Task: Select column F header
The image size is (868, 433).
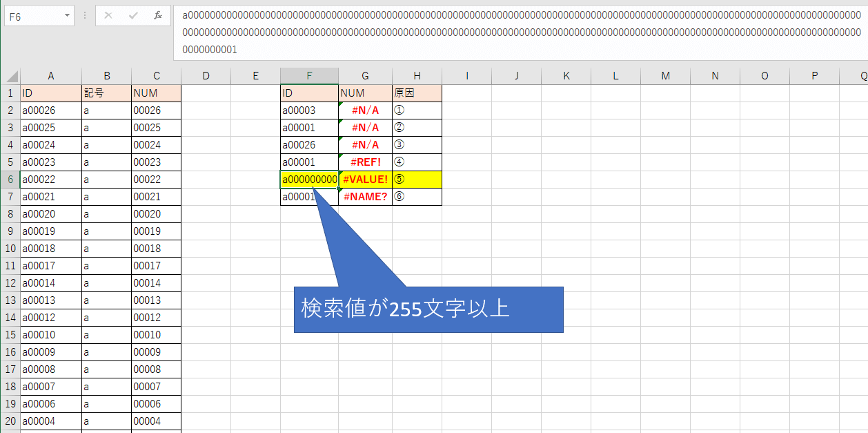Action: (308, 76)
